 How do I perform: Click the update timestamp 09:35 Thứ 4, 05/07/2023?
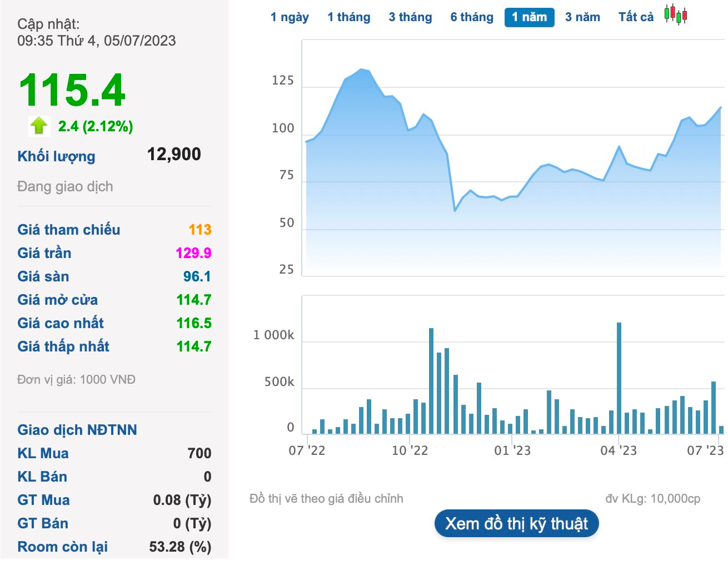click(97, 41)
